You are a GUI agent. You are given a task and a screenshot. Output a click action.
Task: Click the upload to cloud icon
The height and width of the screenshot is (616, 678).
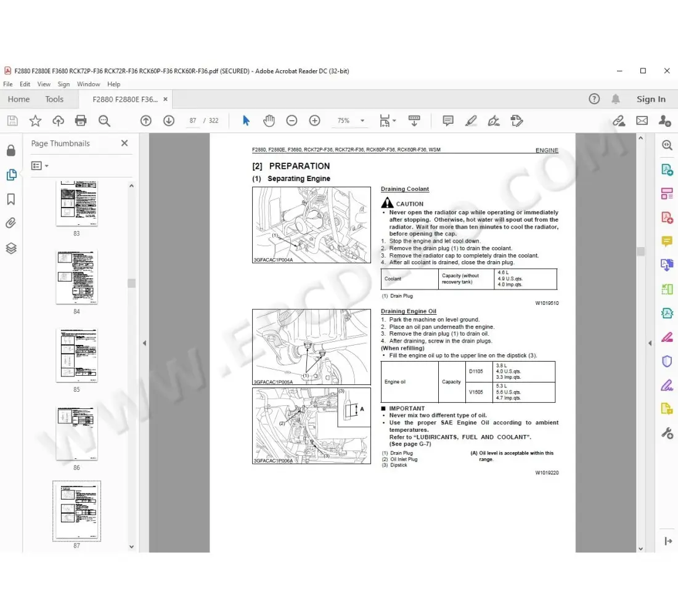(58, 121)
